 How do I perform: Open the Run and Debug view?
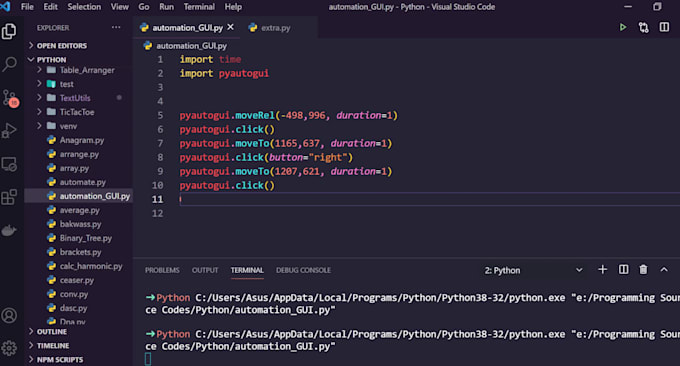click(9, 131)
